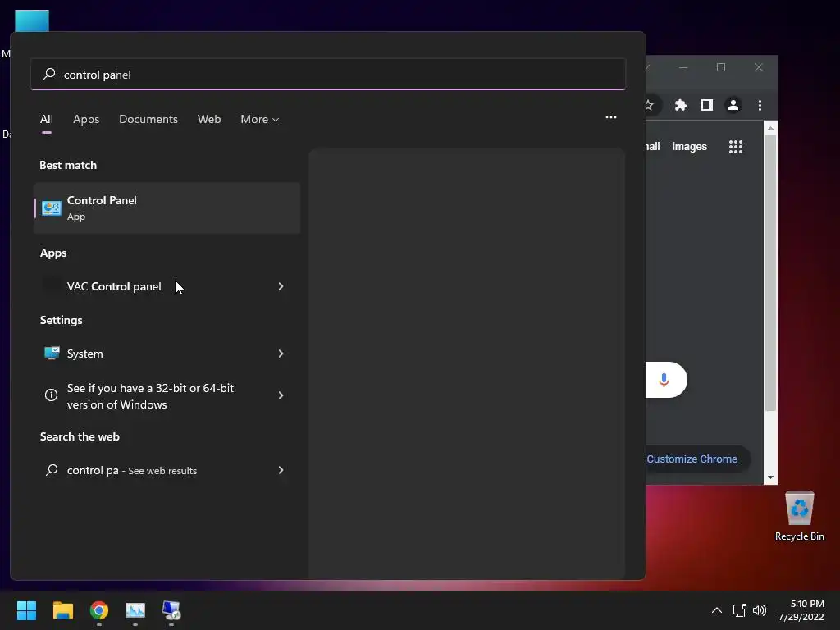Open the Control Panel best match result
Viewport: 840px width, 630px height.
click(167, 208)
